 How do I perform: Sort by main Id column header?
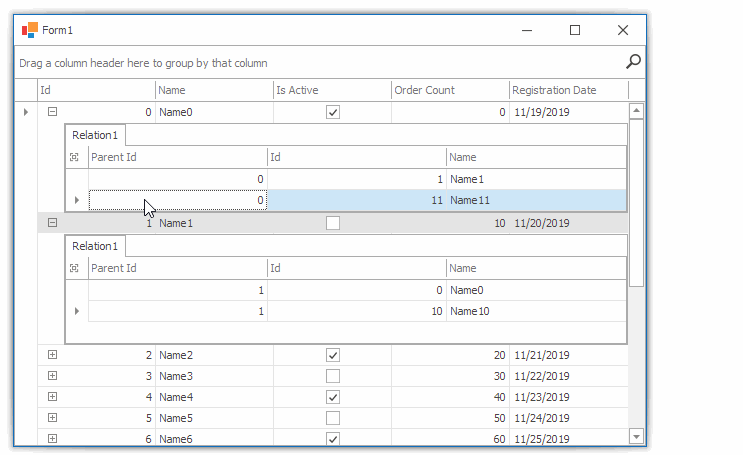point(97,90)
